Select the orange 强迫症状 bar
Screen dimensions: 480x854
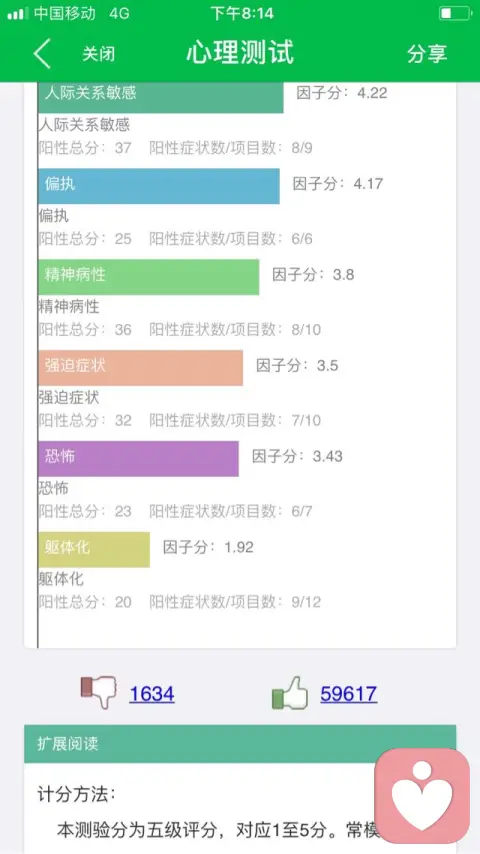(141, 368)
